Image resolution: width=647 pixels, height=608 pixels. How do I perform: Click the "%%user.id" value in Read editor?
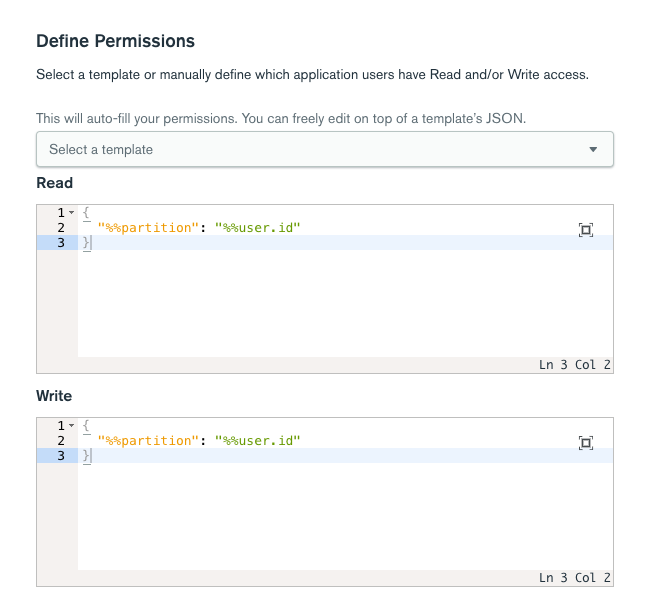[257, 228]
